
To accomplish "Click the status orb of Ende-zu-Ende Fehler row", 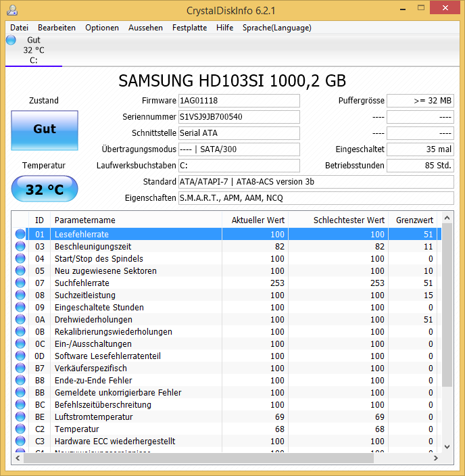I will 20,380.
